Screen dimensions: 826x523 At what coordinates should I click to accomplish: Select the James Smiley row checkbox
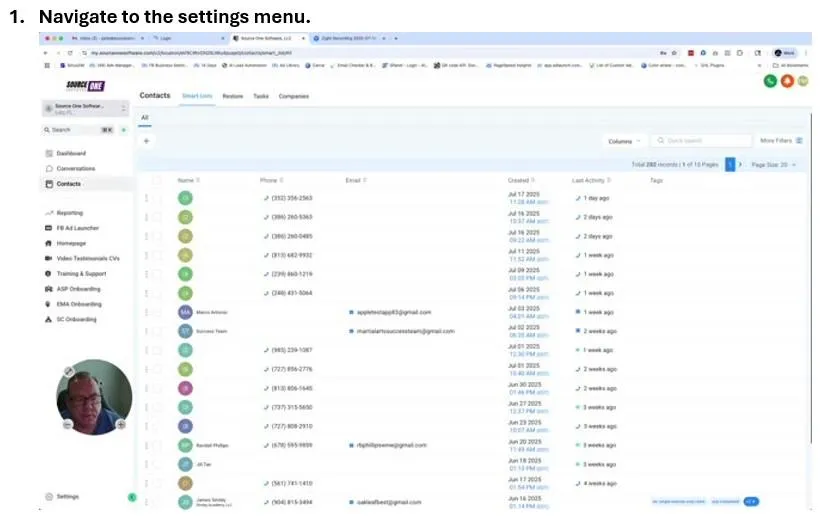pyautogui.click(x=156, y=502)
